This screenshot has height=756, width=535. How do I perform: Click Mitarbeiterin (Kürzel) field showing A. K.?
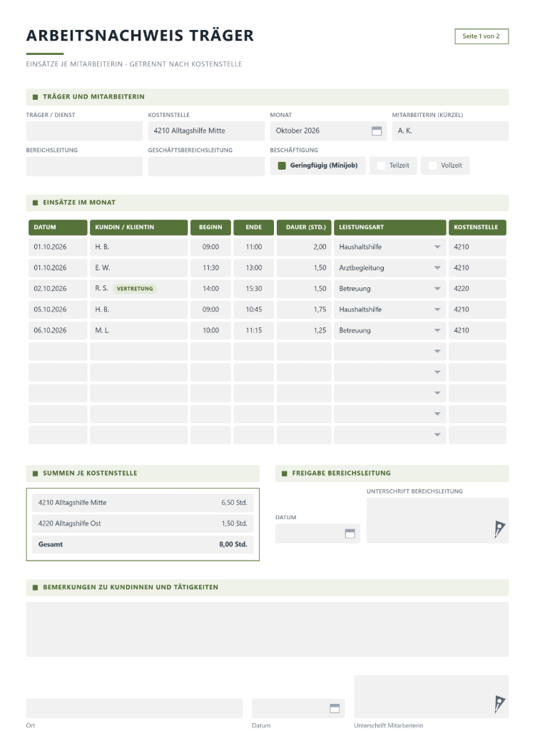(450, 131)
